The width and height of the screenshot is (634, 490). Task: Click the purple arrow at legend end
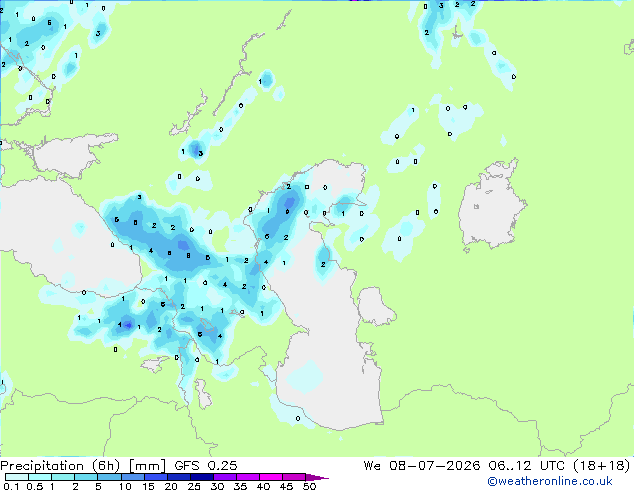point(317,477)
